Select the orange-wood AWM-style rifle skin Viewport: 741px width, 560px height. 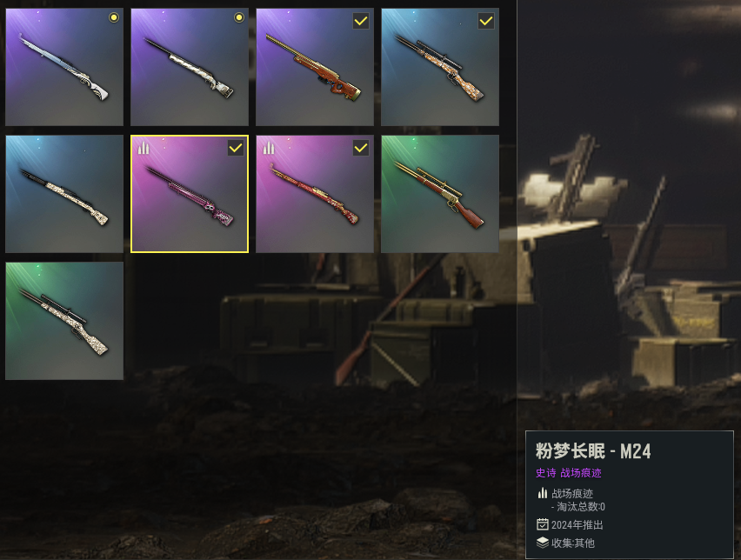tap(315, 67)
